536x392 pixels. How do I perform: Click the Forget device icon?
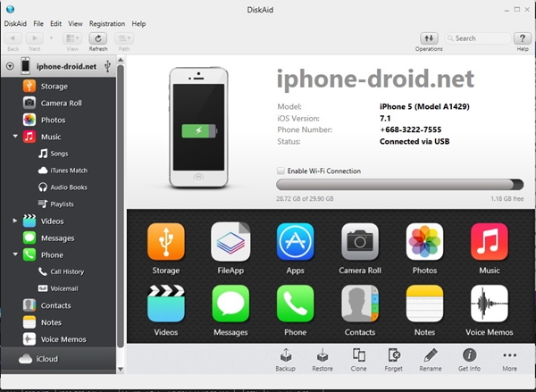pos(394,355)
